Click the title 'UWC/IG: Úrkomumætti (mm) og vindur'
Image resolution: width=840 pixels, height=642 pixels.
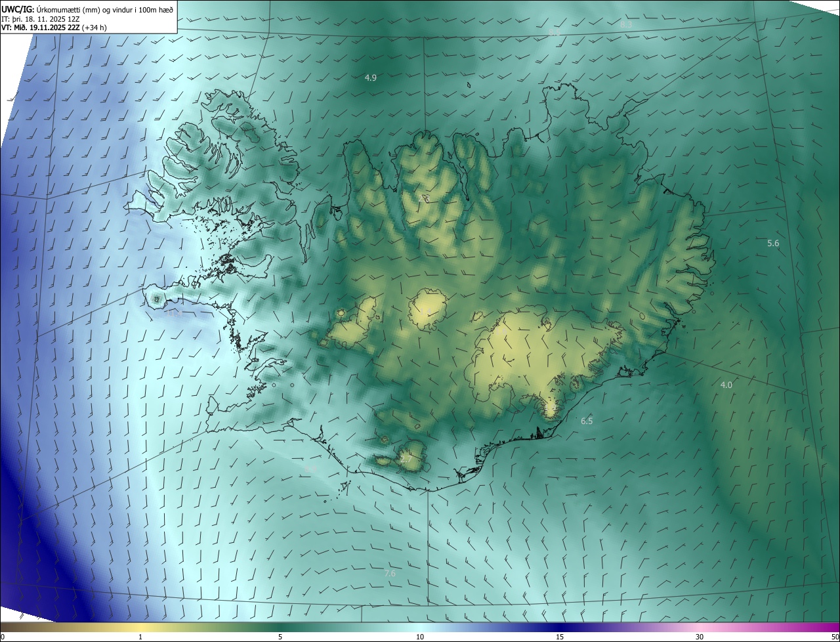(87, 9)
